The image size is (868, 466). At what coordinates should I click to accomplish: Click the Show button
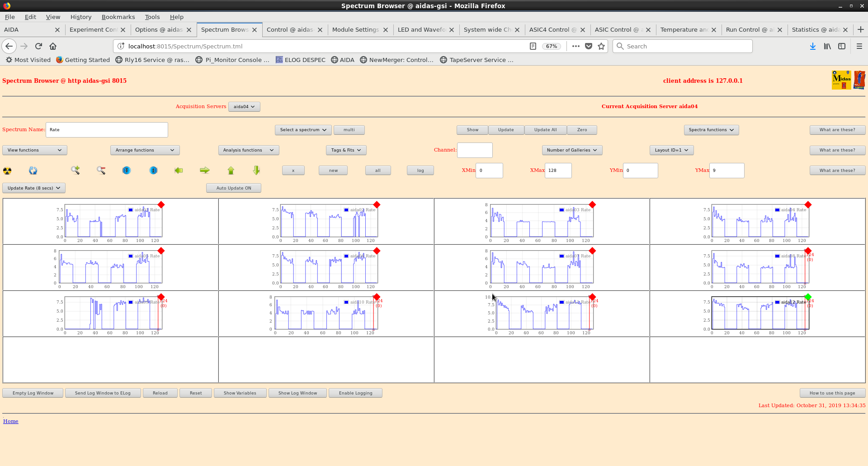click(x=472, y=130)
